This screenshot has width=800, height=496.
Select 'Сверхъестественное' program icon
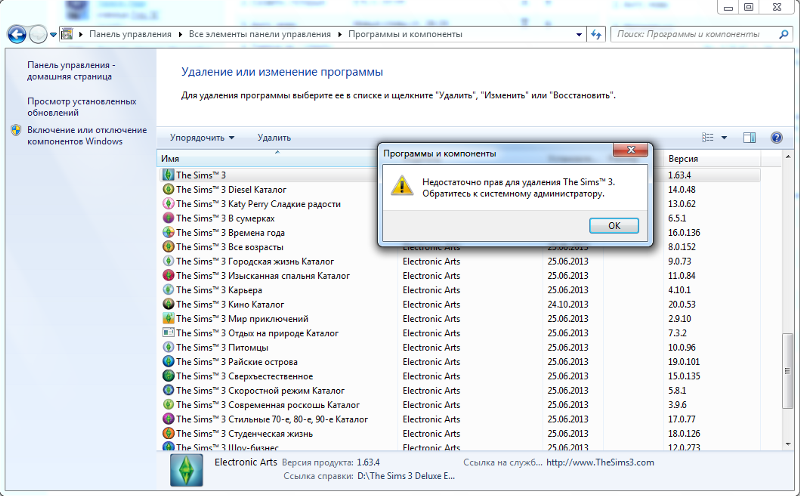click(168, 376)
